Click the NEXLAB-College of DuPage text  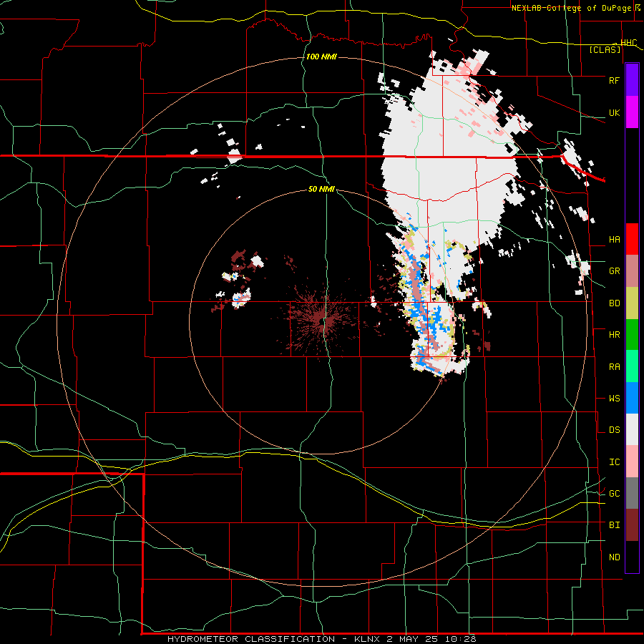pyautogui.click(x=572, y=8)
